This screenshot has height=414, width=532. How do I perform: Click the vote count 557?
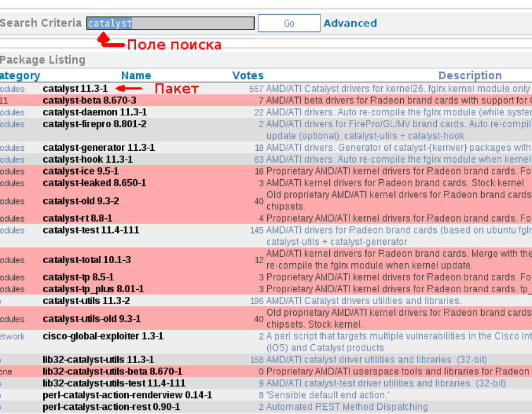click(x=256, y=89)
